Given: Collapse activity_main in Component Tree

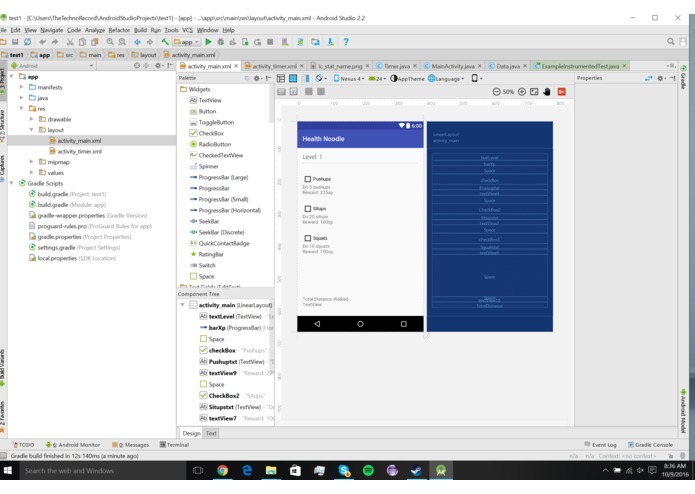Looking at the screenshot, I should (182, 305).
